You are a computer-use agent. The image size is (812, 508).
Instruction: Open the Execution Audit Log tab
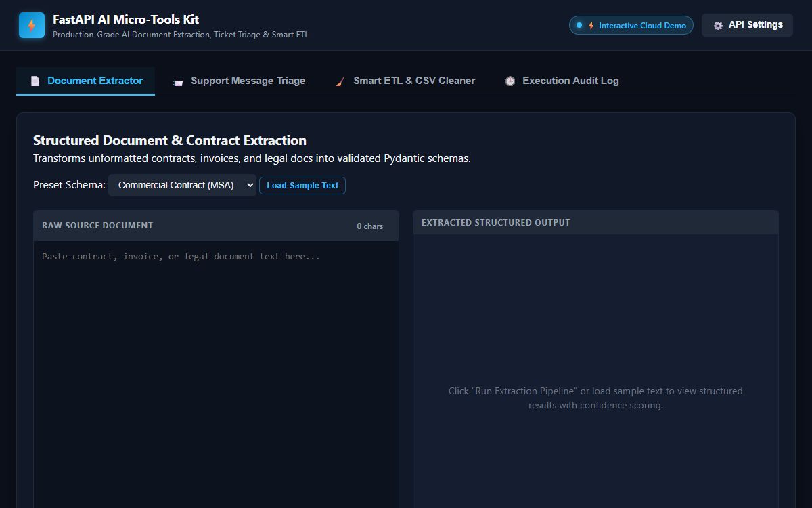click(x=562, y=81)
